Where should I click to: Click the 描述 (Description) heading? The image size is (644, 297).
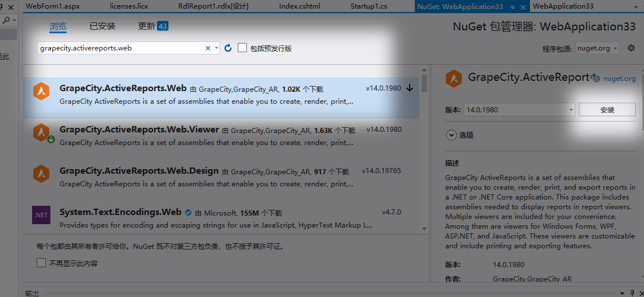click(x=452, y=163)
